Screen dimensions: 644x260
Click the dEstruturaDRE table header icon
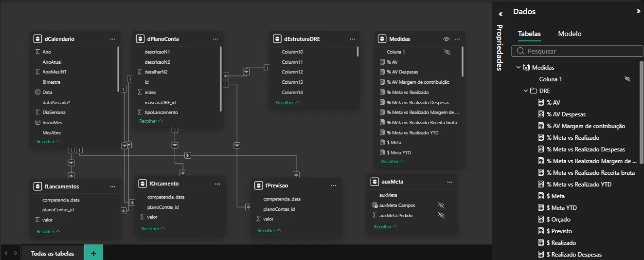pos(277,39)
